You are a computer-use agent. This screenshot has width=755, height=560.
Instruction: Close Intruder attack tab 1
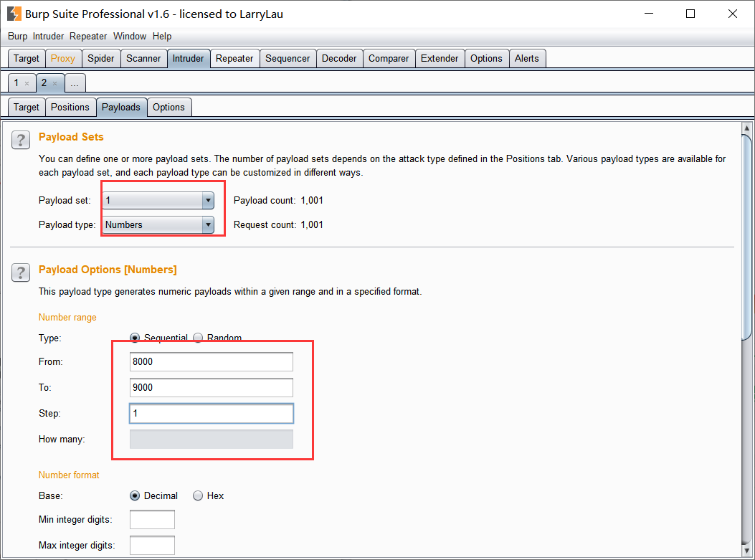[x=27, y=84]
